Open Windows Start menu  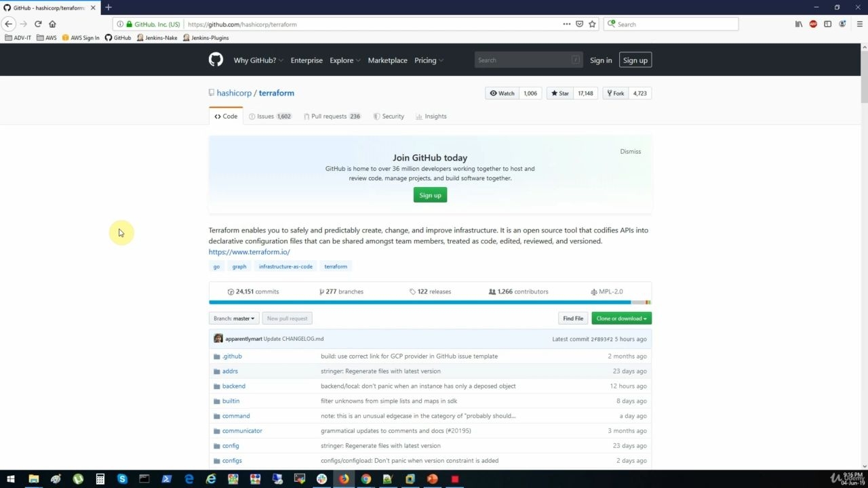[x=11, y=479]
